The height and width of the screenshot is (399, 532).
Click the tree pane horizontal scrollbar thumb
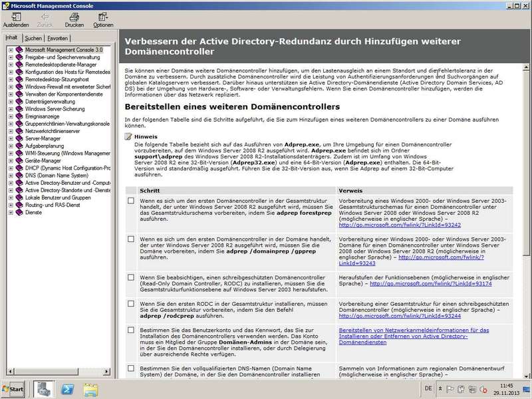click(x=46, y=372)
